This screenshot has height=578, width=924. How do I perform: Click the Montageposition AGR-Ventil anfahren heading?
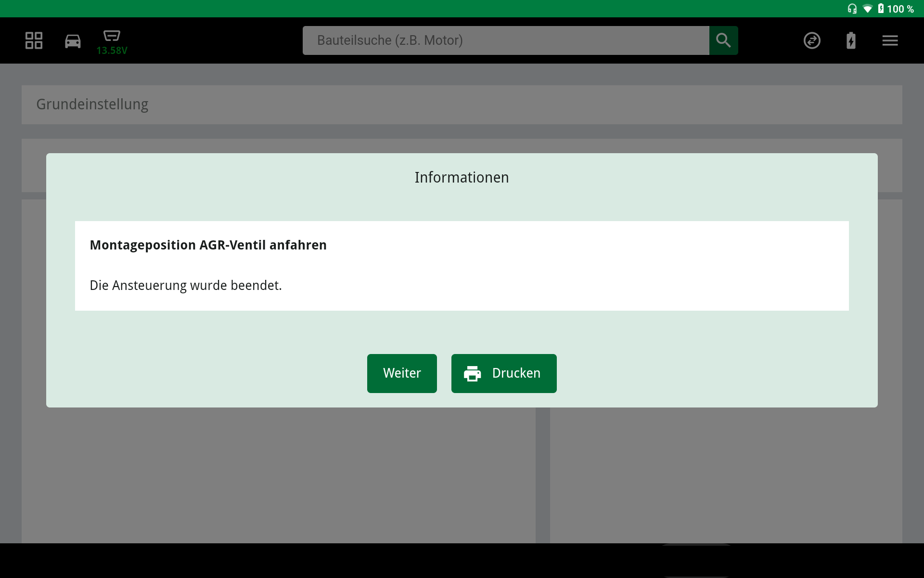pyautogui.click(x=208, y=245)
